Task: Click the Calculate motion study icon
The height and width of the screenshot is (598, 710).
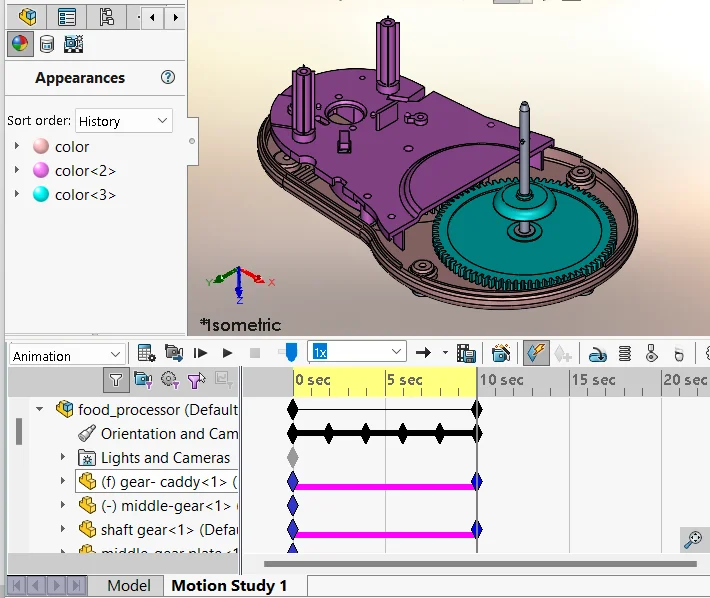Action: click(x=146, y=353)
